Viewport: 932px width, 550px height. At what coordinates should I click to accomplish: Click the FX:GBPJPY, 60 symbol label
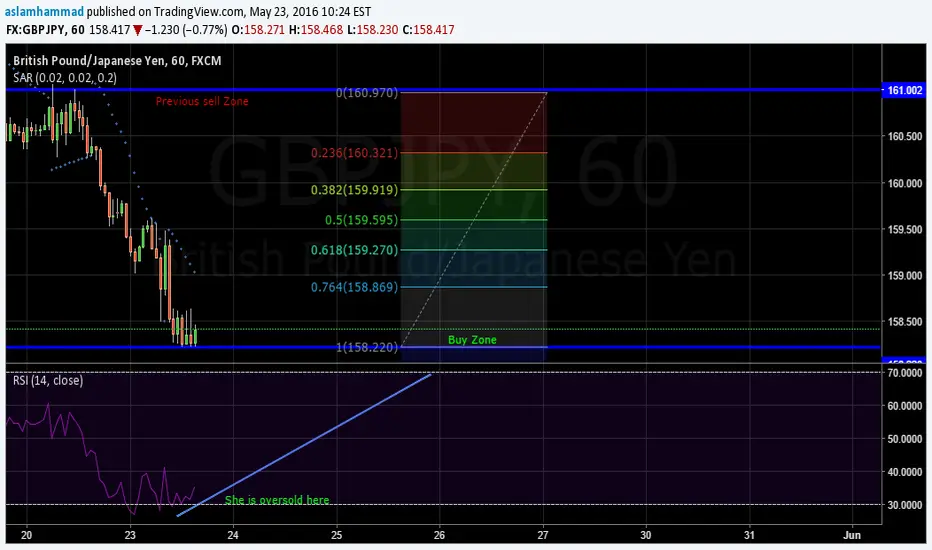[x=45, y=30]
